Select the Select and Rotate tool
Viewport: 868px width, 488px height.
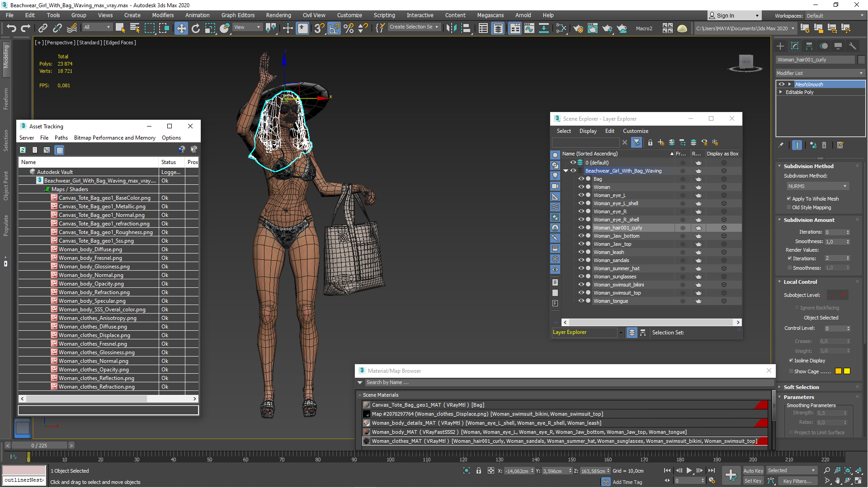coord(195,28)
